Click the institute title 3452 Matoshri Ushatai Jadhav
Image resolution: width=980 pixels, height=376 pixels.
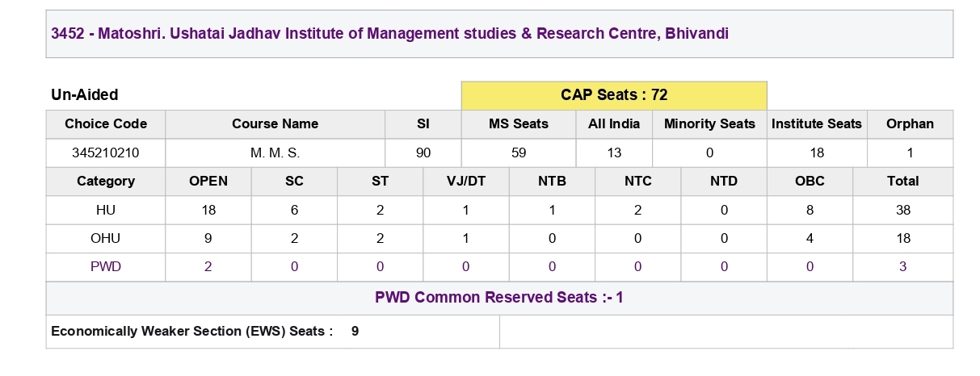[390, 34]
